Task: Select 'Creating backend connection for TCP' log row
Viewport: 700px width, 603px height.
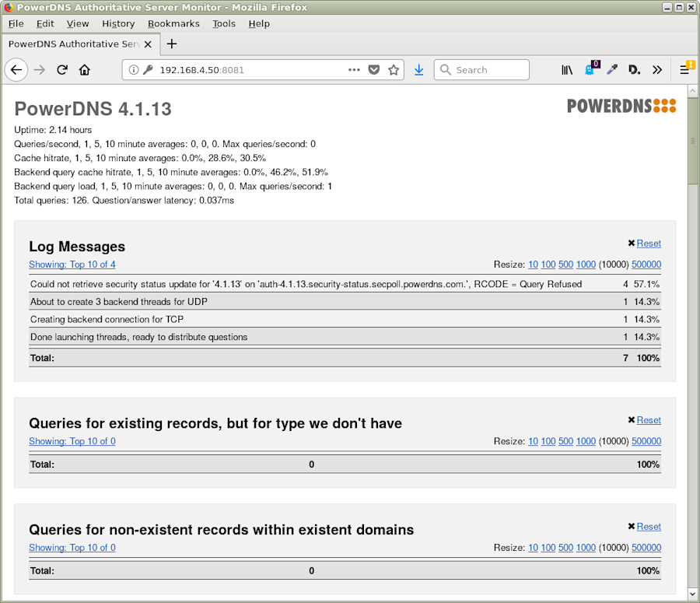Action: (345, 319)
